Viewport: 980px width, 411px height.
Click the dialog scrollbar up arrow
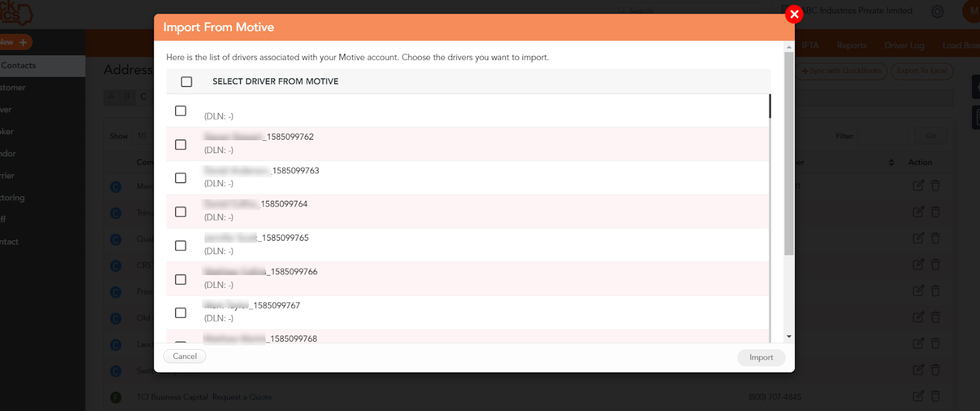(789, 47)
